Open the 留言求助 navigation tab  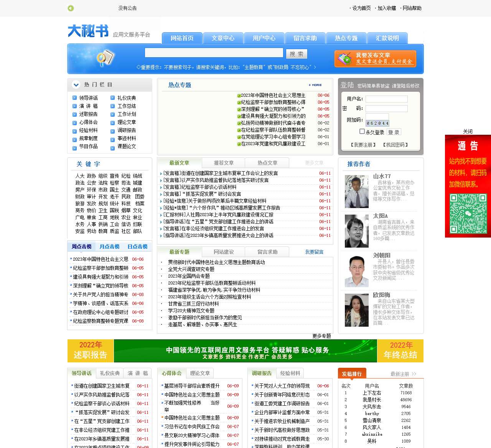(305, 38)
